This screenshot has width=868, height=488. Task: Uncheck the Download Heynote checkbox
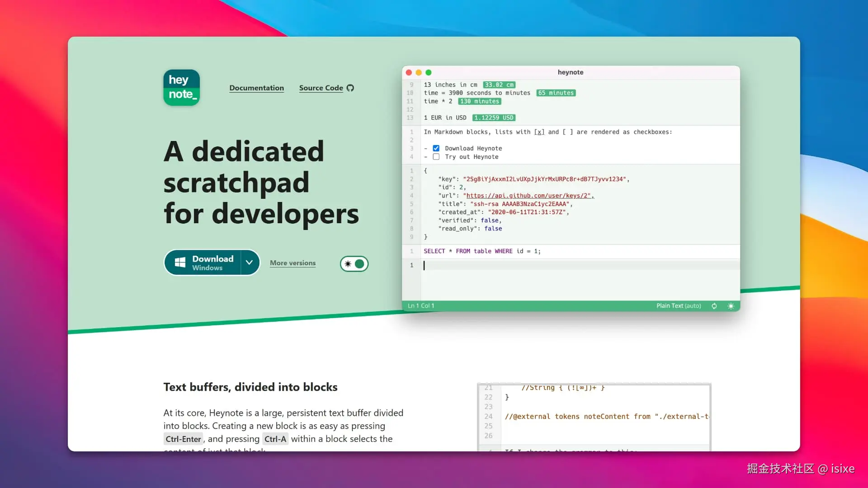click(x=436, y=148)
